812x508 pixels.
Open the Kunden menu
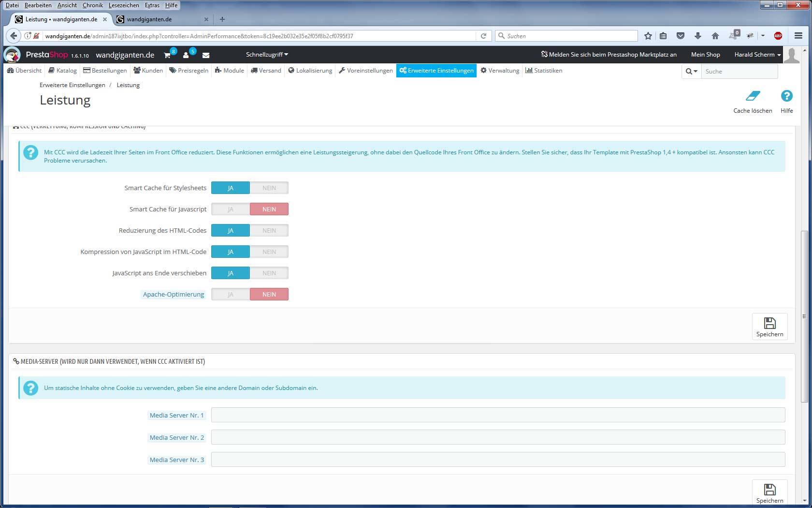[148, 71]
